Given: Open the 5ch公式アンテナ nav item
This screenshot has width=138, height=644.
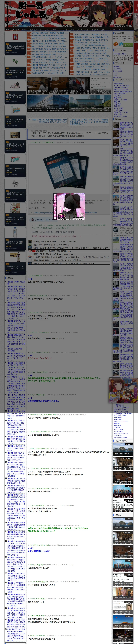Looking at the screenshot, I should pos(13,30).
